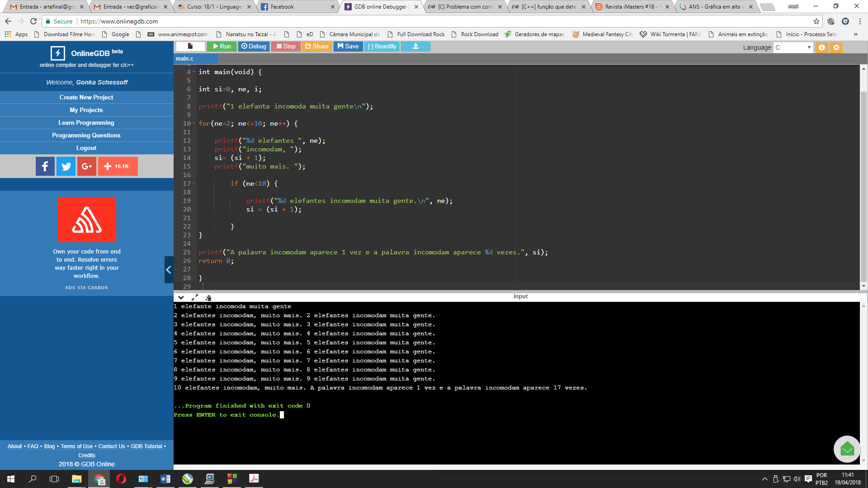Image resolution: width=868 pixels, height=488 pixels.
Task: Click Logout in the sidebar
Action: point(86,148)
